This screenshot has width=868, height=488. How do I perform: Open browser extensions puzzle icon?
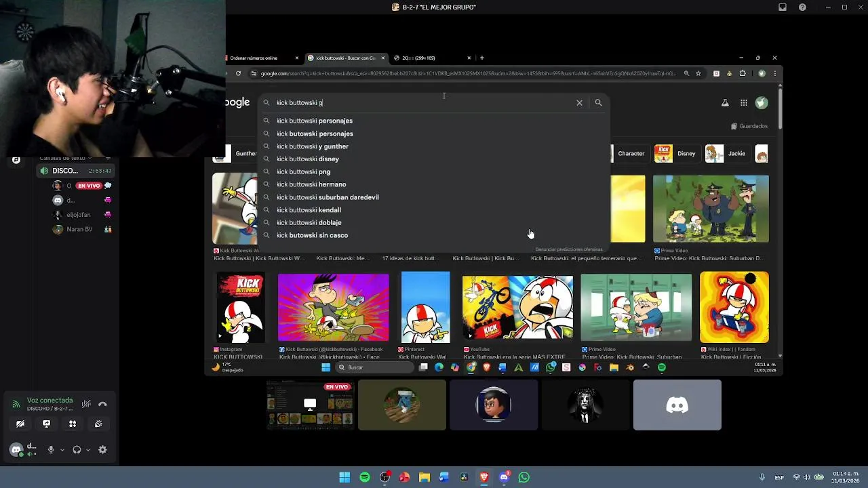[x=743, y=73]
